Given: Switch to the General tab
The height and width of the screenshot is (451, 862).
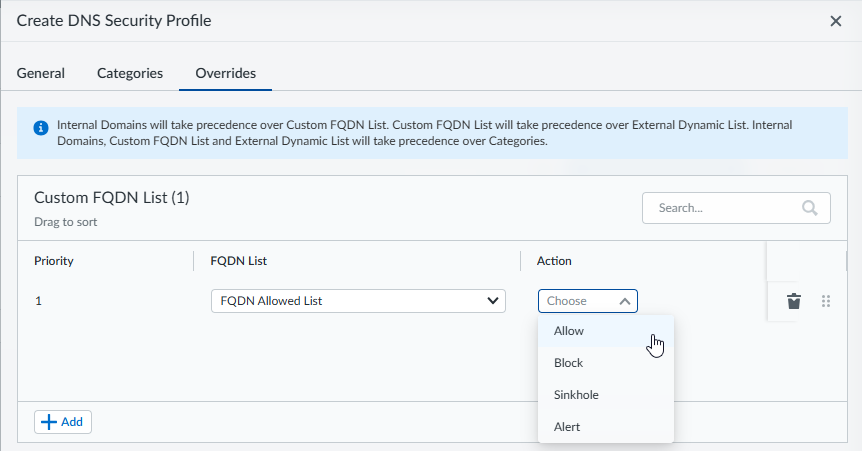Looking at the screenshot, I should tap(41, 73).
